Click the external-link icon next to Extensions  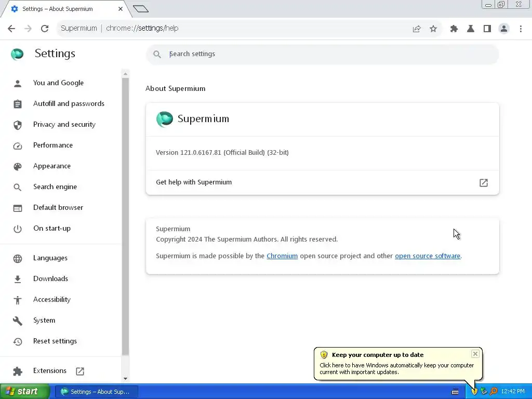pyautogui.click(x=80, y=371)
